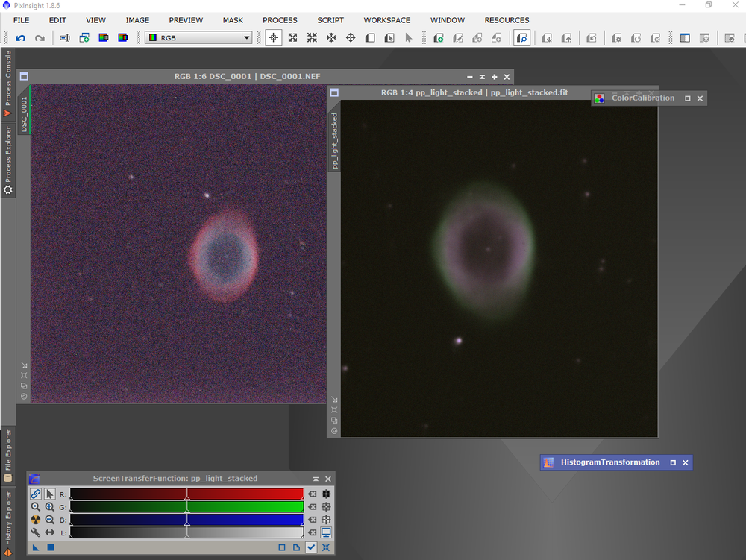Select the pan crosshair mode icon in toolbar
Image resolution: width=746 pixels, height=560 pixels.
click(x=275, y=37)
